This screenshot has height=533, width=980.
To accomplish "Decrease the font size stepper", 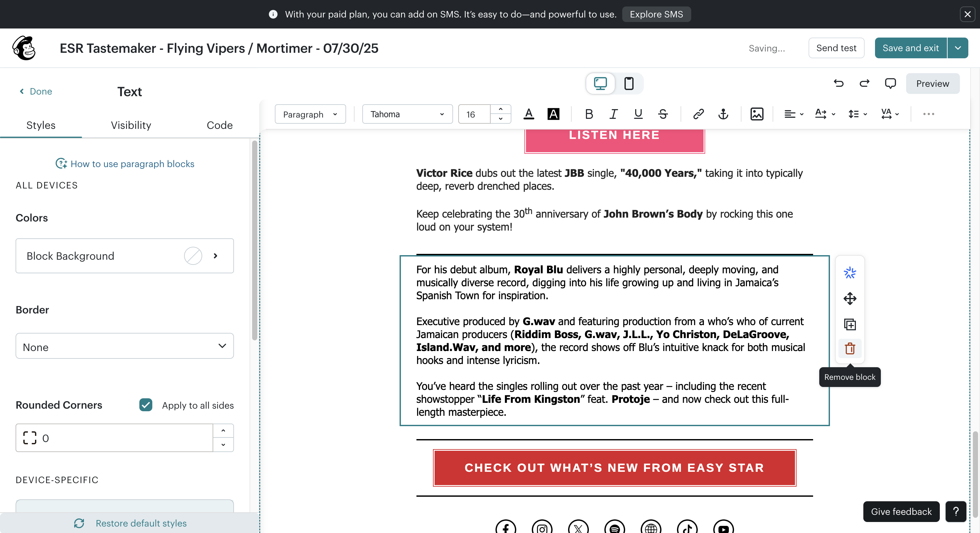I will tap(500, 119).
